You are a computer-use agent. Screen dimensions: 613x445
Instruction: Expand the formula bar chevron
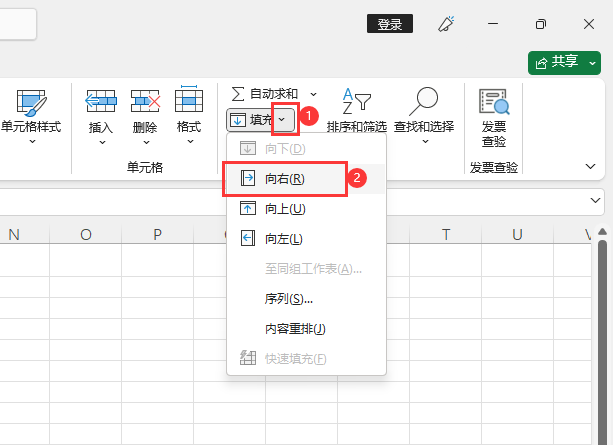coord(595,201)
